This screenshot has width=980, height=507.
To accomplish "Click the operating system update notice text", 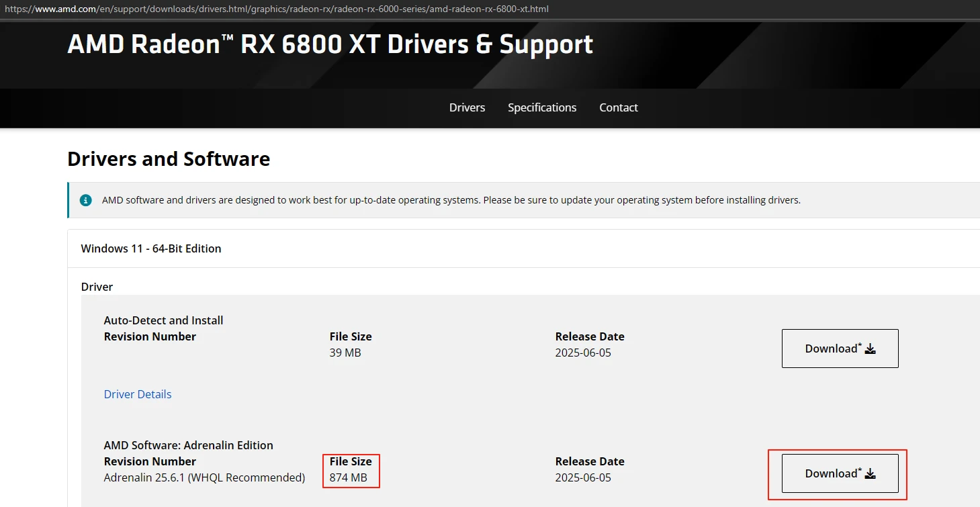I will click(x=451, y=200).
